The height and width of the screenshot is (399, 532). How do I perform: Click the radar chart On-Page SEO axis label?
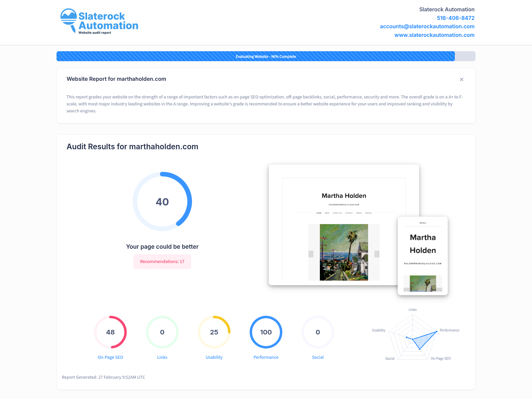click(x=441, y=358)
